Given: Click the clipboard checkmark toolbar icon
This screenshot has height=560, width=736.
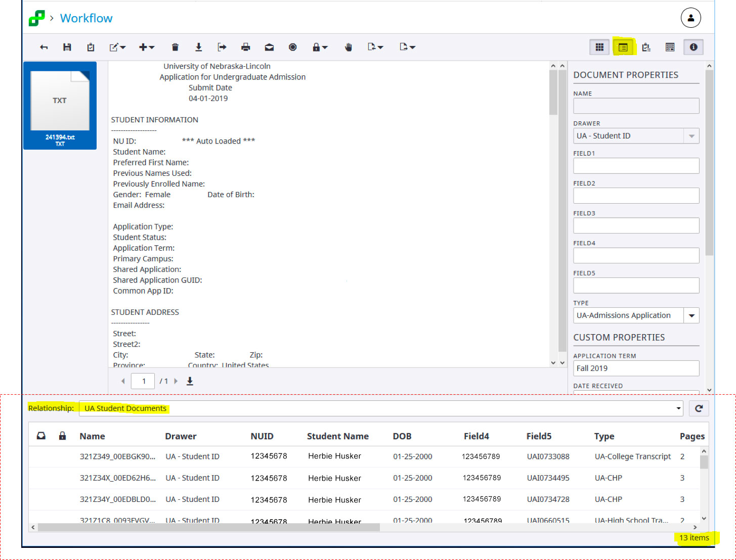Looking at the screenshot, I should (x=91, y=47).
